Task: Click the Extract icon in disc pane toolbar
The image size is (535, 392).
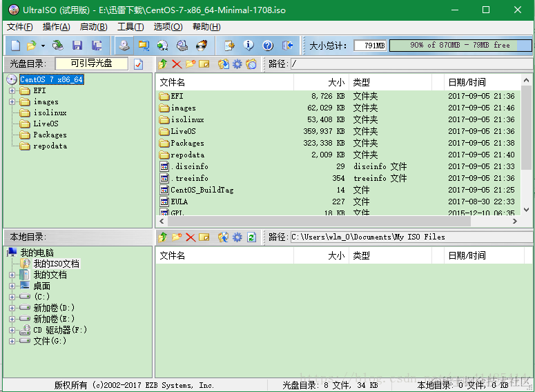Action: click(224, 63)
